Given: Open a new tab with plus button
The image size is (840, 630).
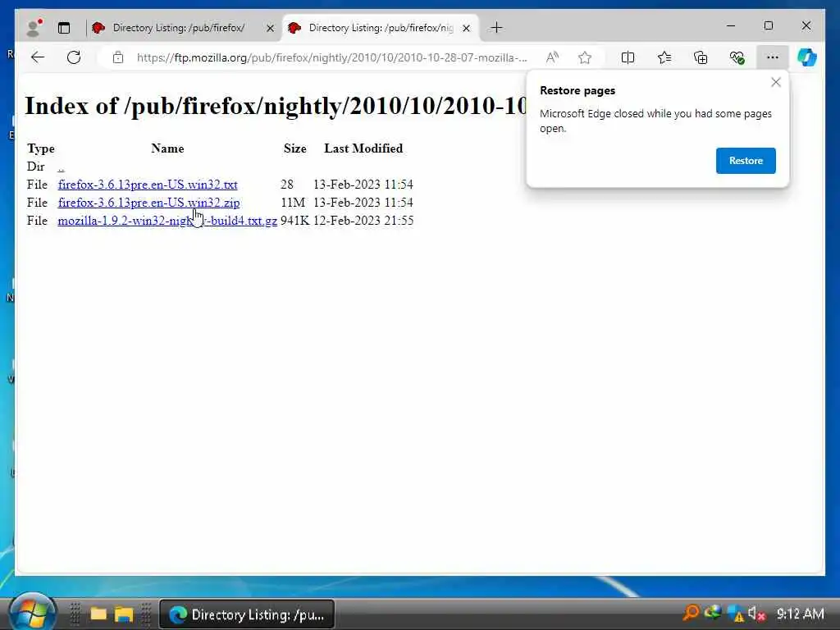Looking at the screenshot, I should [x=496, y=27].
